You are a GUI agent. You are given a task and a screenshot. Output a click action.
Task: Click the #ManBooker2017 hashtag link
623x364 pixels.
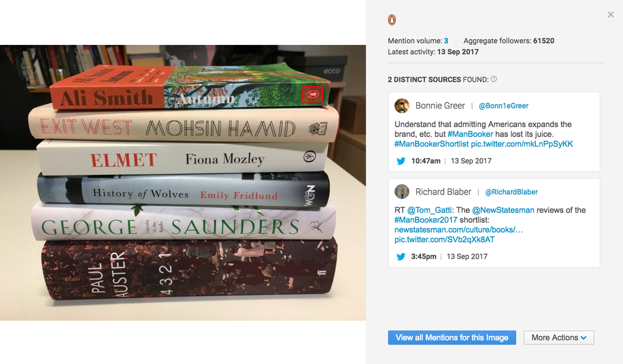click(x=426, y=220)
